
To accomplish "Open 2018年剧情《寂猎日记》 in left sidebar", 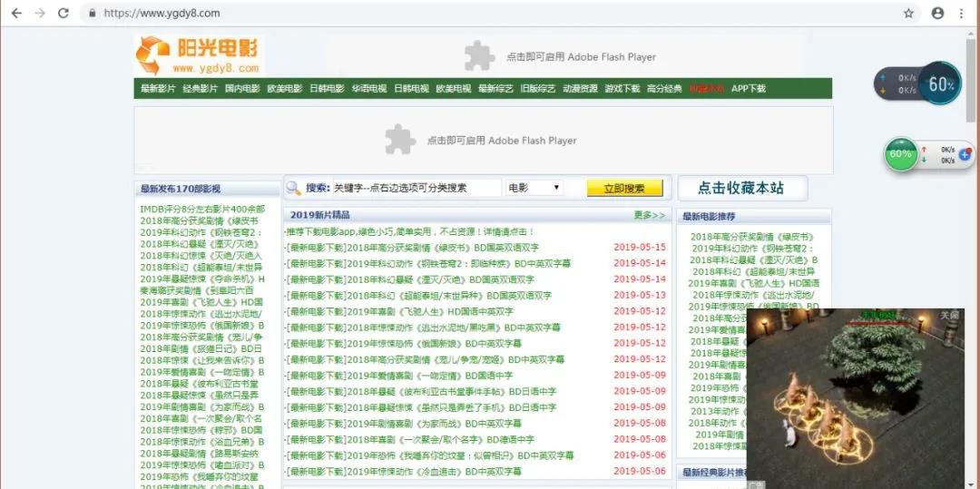I will pyautogui.click(x=201, y=348).
